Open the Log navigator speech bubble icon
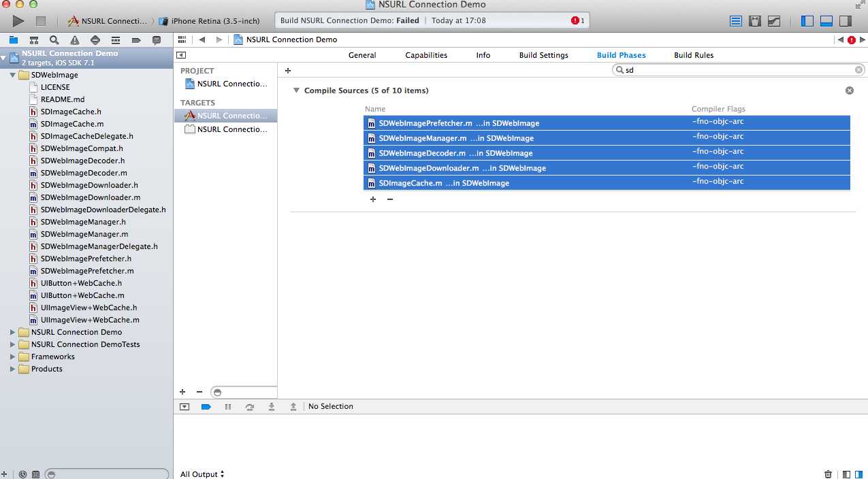The height and width of the screenshot is (479, 868). [156, 40]
